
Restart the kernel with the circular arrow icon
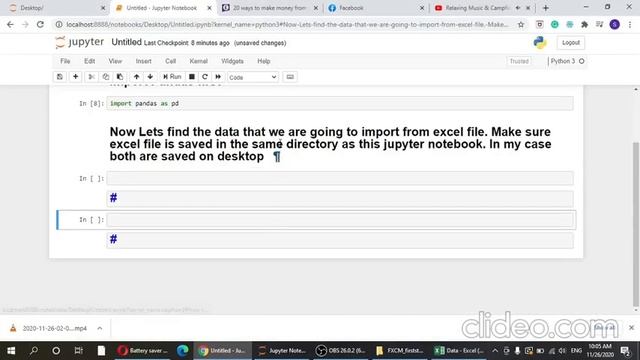pyautogui.click(x=205, y=77)
